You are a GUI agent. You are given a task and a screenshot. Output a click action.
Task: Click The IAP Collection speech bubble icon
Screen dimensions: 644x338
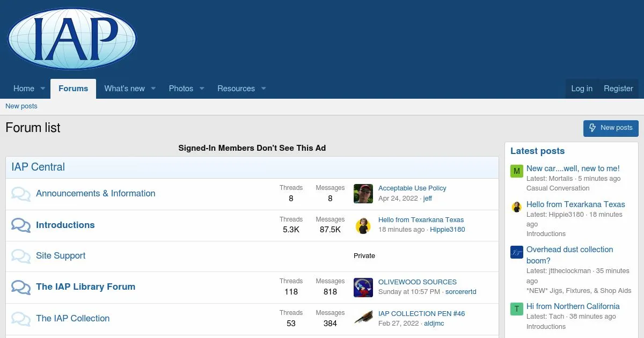21,319
